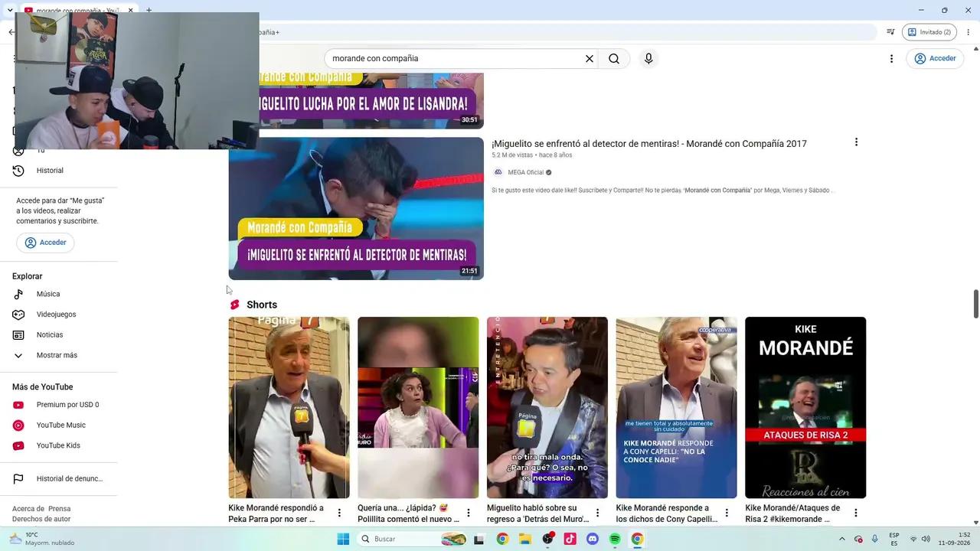
Task: Open OBS Studio from the taskbar
Action: pyautogui.click(x=547, y=539)
